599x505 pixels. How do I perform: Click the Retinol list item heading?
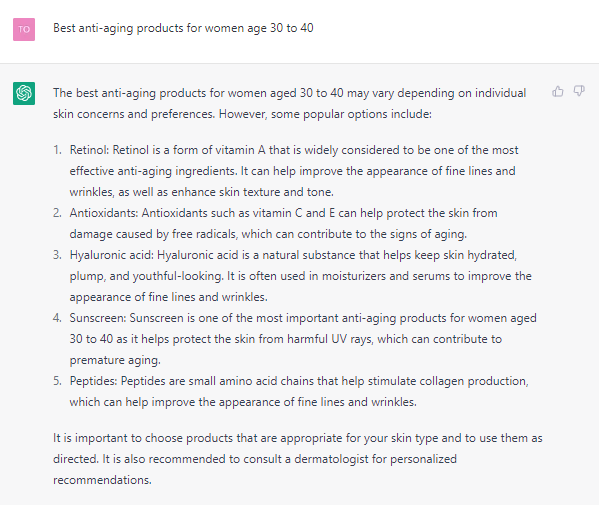tap(89, 150)
